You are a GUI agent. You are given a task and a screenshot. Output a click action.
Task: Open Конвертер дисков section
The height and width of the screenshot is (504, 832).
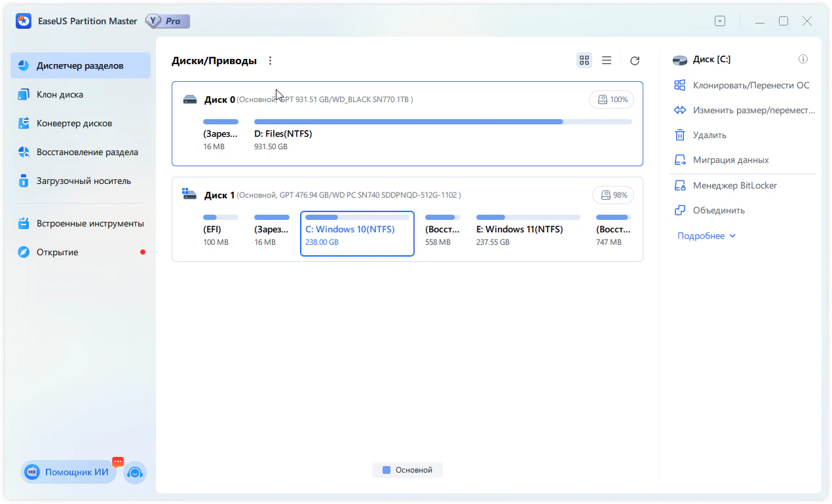74,124
